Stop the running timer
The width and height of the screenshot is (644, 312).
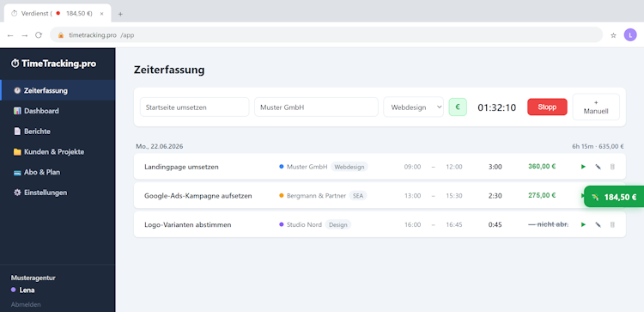coord(547,107)
